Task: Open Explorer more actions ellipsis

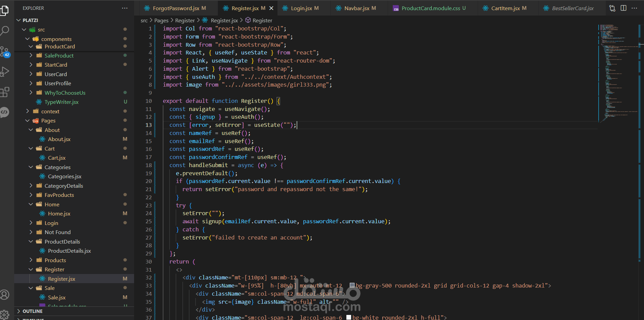Action: tap(125, 8)
